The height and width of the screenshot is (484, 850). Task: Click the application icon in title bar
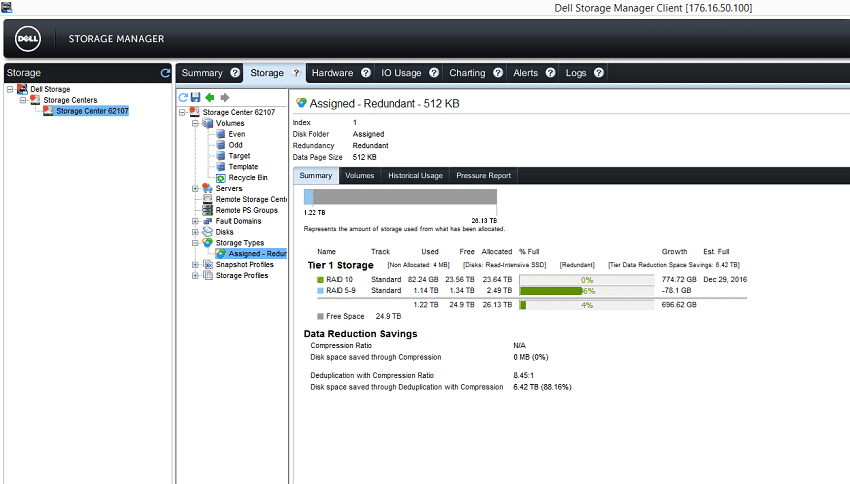pos(6,7)
